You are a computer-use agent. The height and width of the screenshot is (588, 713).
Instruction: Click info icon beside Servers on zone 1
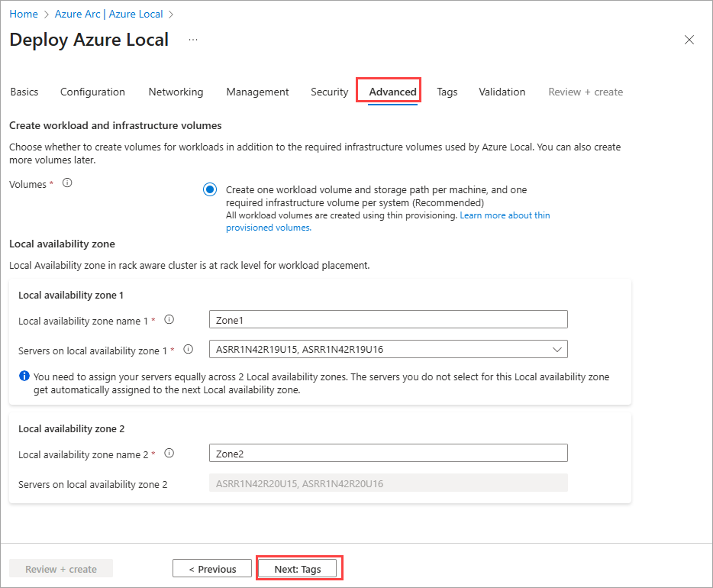189,349
